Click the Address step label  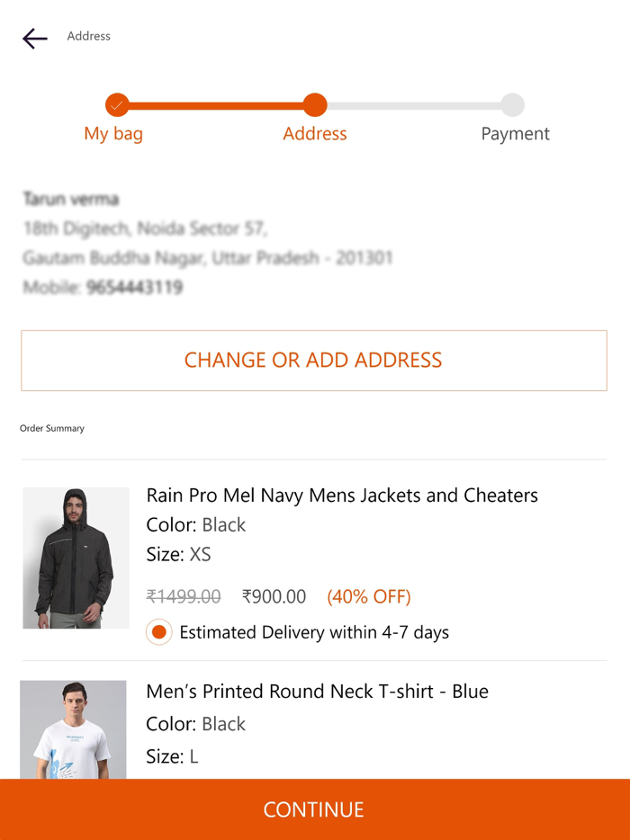[x=314, y=133]
